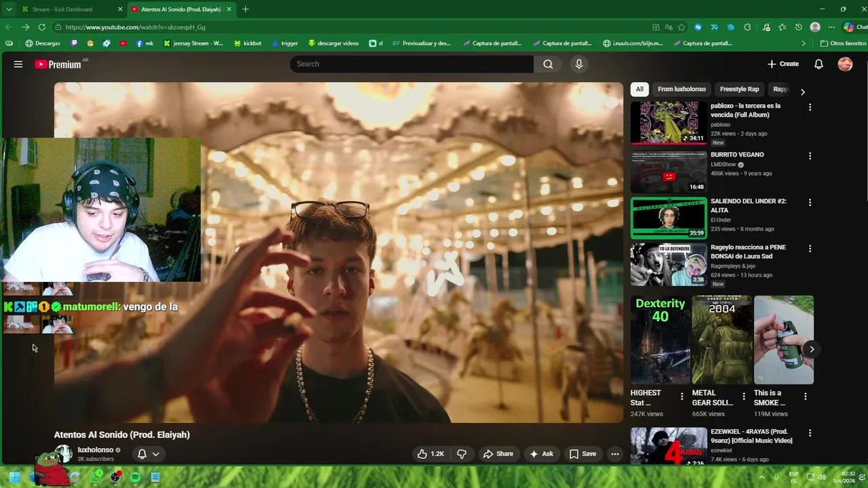Viewport: 868px width, 488px height.
Task: Open Rageylo reacciona a PENE BONSAI title
Action: [x=748, y=251]
